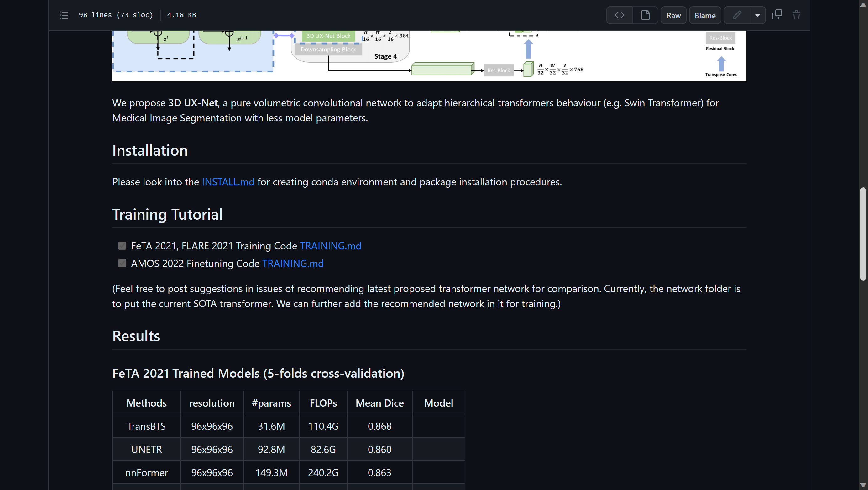Delete this file with trash icon
The width and height of the screenshot is (868, 490).
(x=796, y=15)
